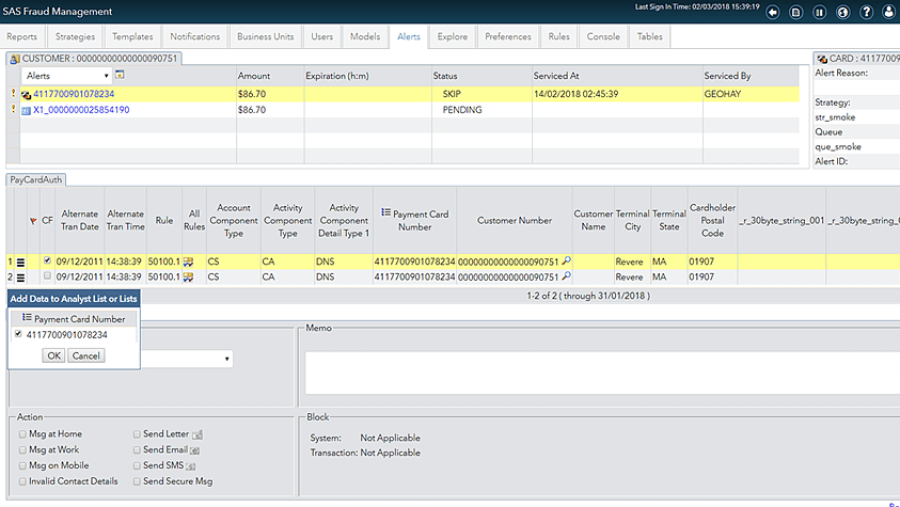Open the row menu icon for transaction row 1

21,262
